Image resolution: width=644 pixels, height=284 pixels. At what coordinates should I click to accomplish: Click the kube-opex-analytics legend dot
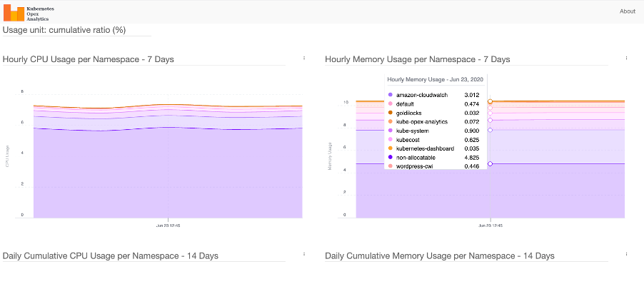click(x=390, y=121)
